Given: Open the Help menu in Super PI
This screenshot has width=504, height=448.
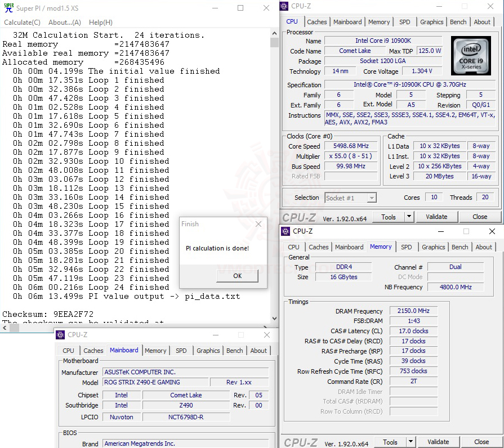Looking at the screenshot, I should [100, 22].
